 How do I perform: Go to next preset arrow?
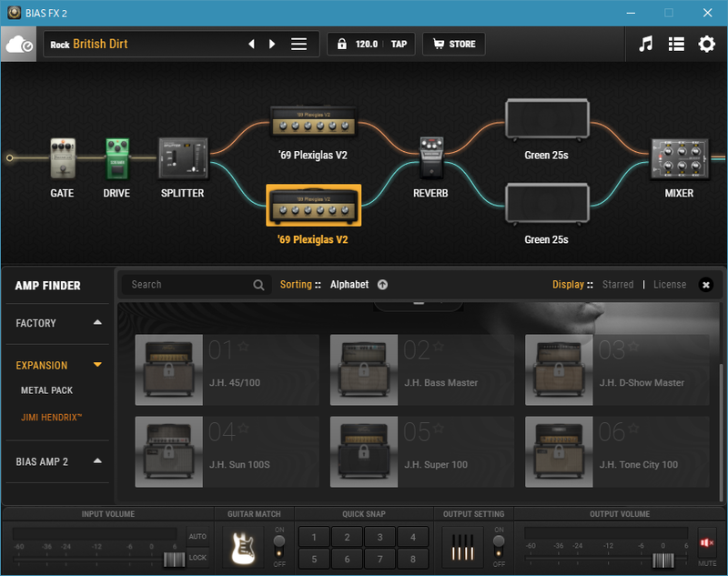pos(272,44)
